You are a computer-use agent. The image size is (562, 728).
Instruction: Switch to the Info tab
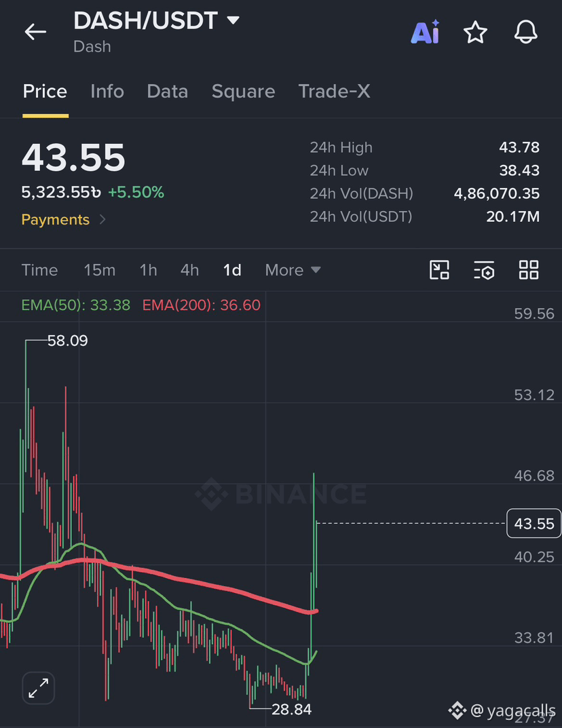pos(107,91)
